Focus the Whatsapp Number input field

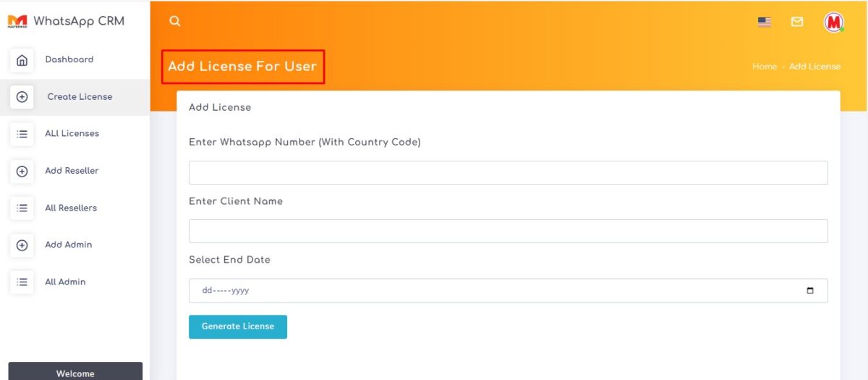(508, 173)
